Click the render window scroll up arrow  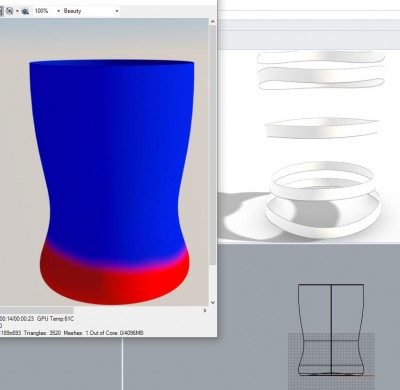[x=213, y=21]
